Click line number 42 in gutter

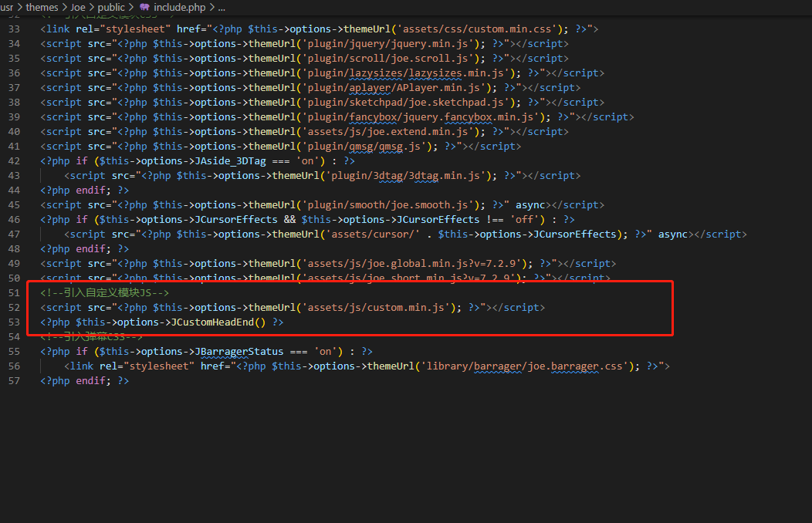14,161
